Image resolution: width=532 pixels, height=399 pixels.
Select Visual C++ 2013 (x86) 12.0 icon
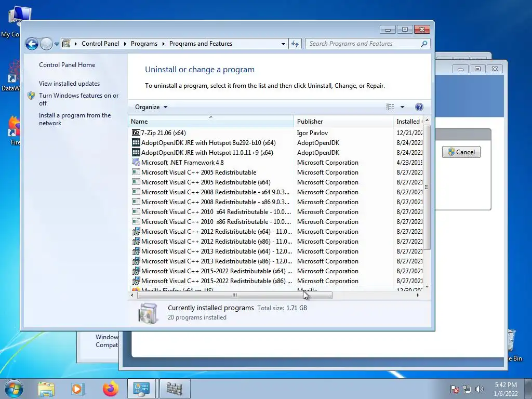coord(136,261)
